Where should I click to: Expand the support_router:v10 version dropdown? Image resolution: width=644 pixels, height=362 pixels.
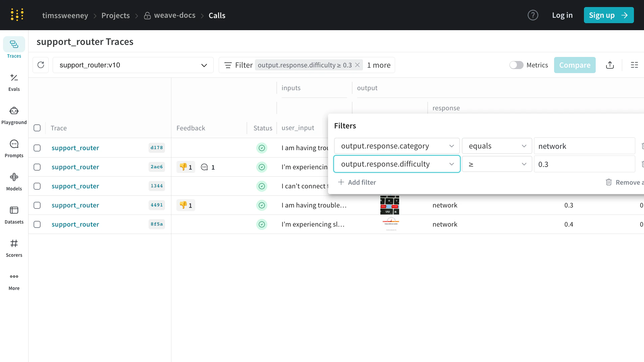click(133, 65)
